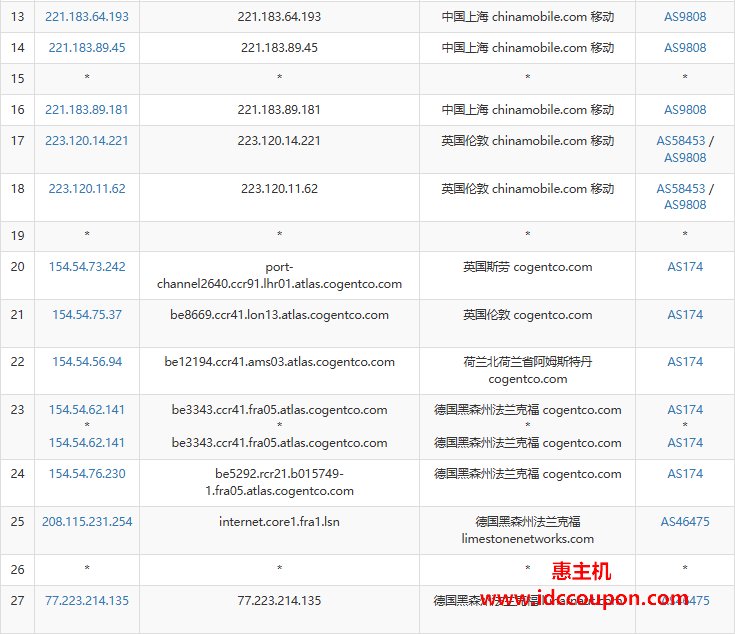This screenshot has width=735, height=634.
Task: Open IP link 208.115.231.254
Action: [87, 522]
